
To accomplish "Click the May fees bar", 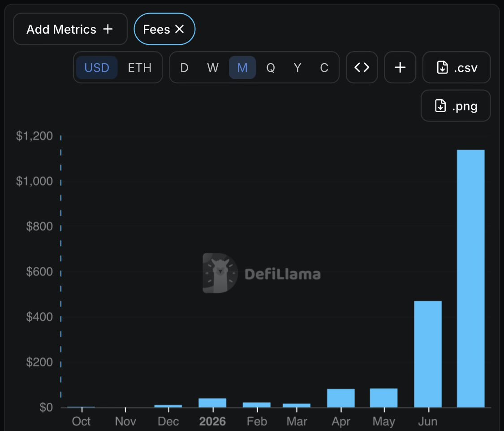I will [383, 398].
